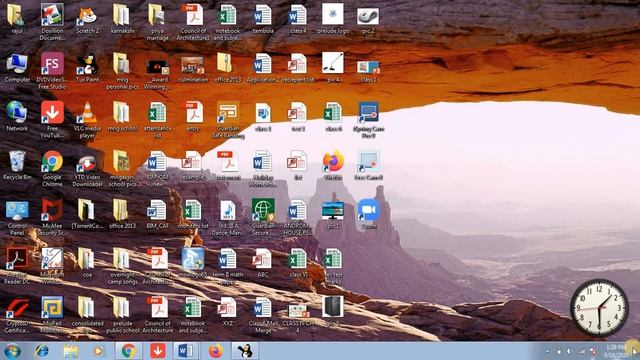This screenshot has width=640, height=360.
Task: Switch to the Word window in the taskbar
Action: 186,351
